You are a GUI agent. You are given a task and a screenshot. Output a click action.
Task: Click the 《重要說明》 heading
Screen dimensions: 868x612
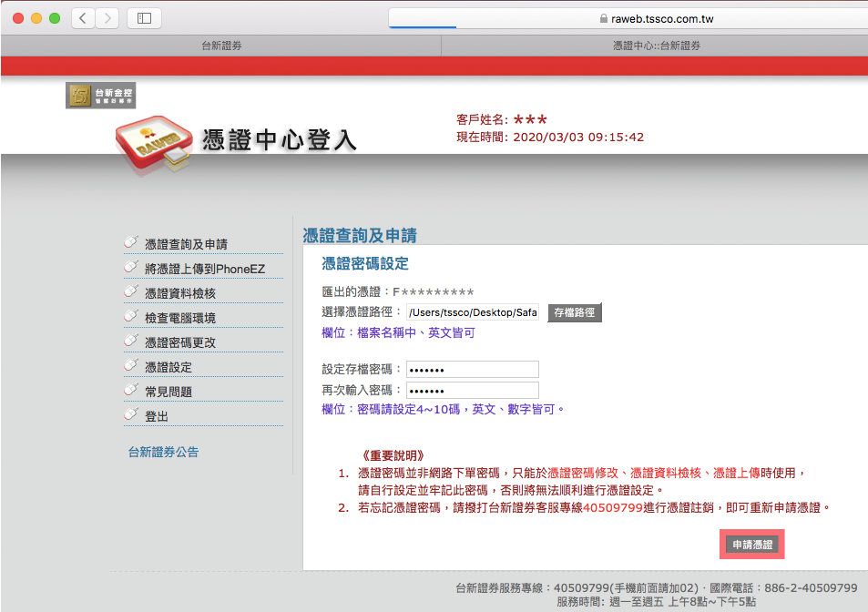pos(393,456)
